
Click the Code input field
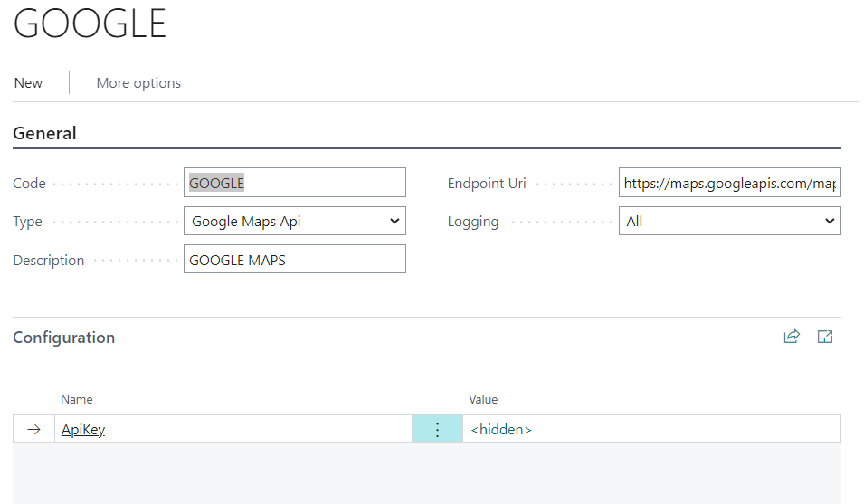tap(295, 182)
